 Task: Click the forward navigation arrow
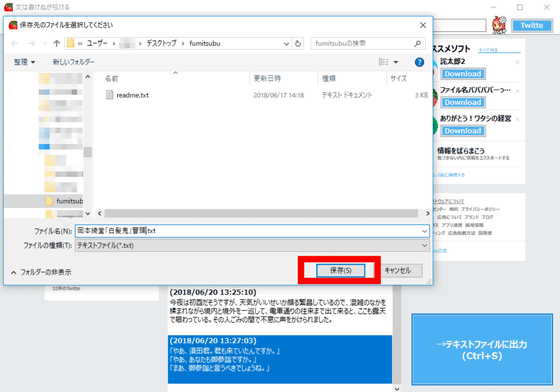point(31,44)
